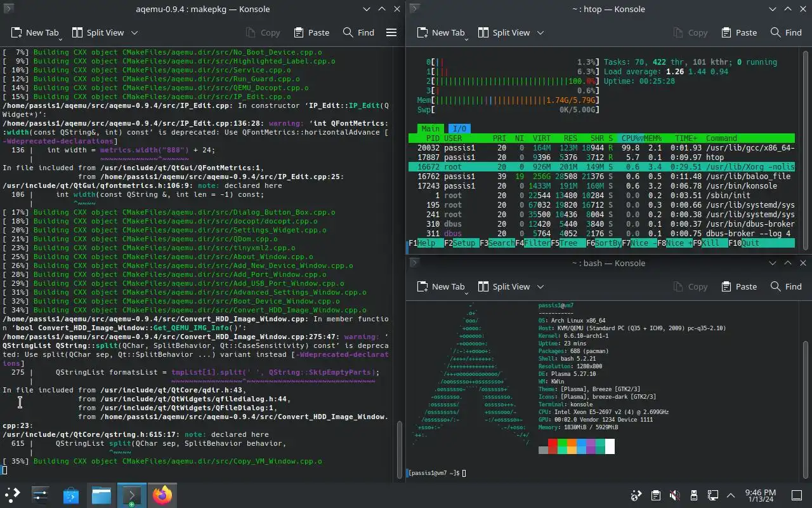Click Find in the htop Konsole toolbar
Image resolution: width=812 pixels, height=508 pixels.
tap(786, 32)
